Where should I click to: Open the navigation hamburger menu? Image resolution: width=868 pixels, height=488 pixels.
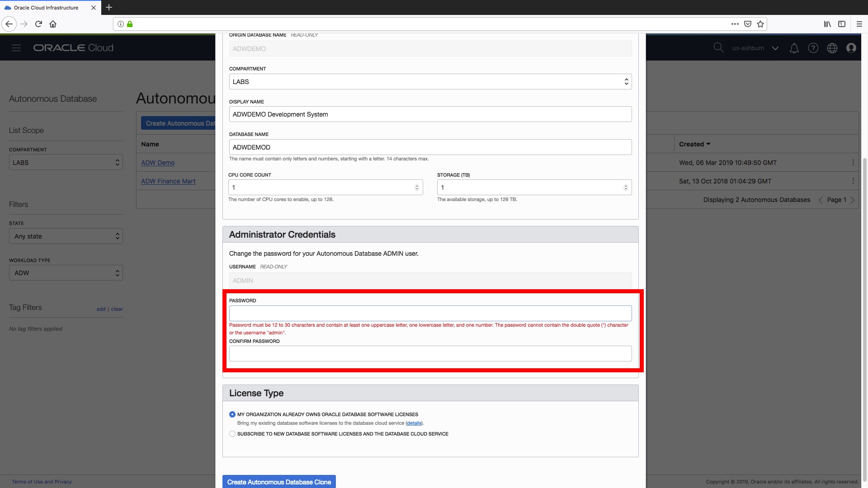[16, 47]
